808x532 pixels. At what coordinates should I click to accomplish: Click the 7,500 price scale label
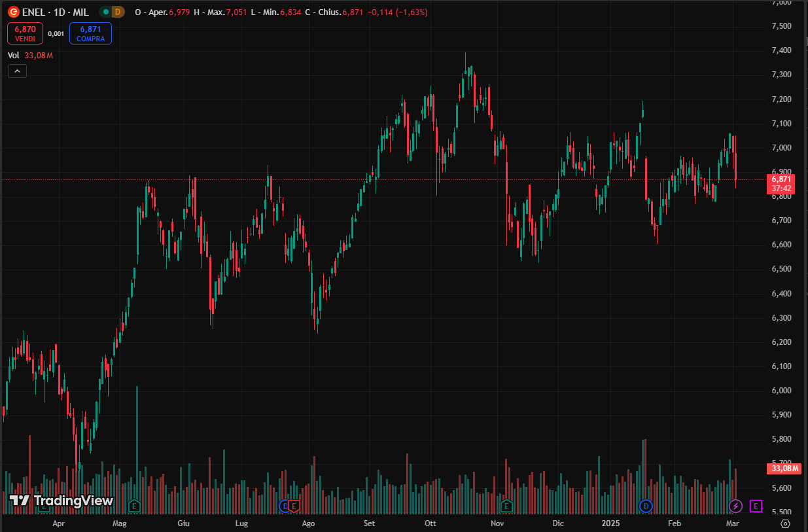pos(782,26)
